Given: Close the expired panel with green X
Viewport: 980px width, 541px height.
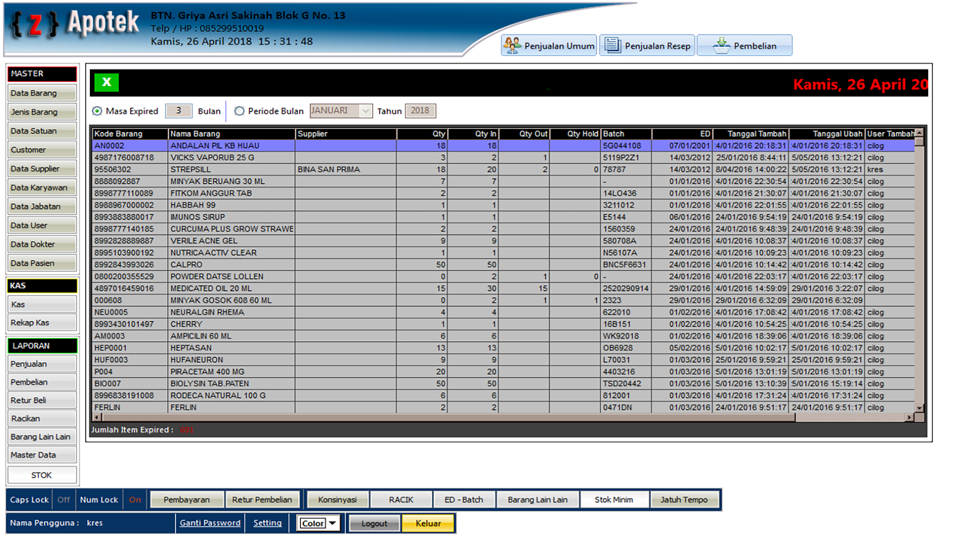Looking at the screenshot, I should [x=106, y=82].
